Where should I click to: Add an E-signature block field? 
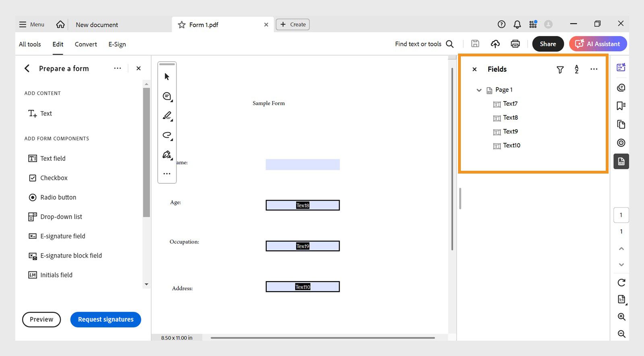(x=65, y=256)
